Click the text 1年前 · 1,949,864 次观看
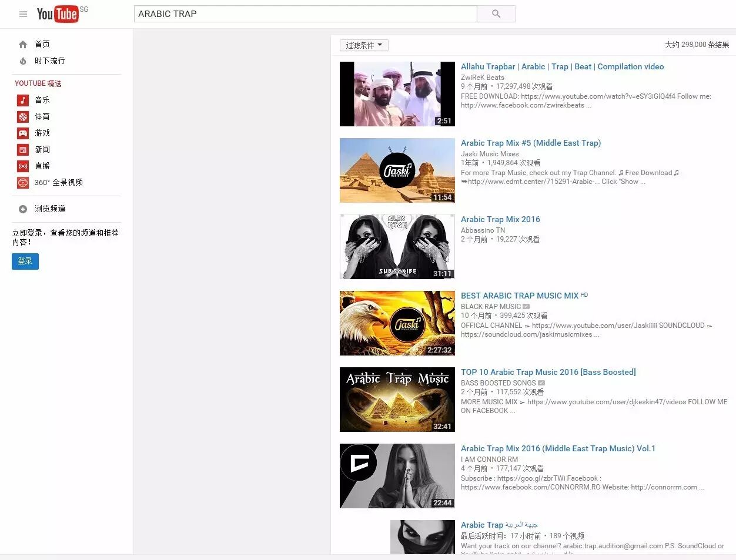Image resolution: width=736 pixels, height=560 pixels. (x=501, y=163)
